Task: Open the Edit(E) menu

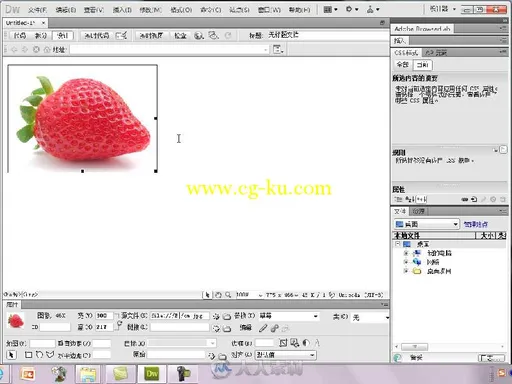Action: 66,10
